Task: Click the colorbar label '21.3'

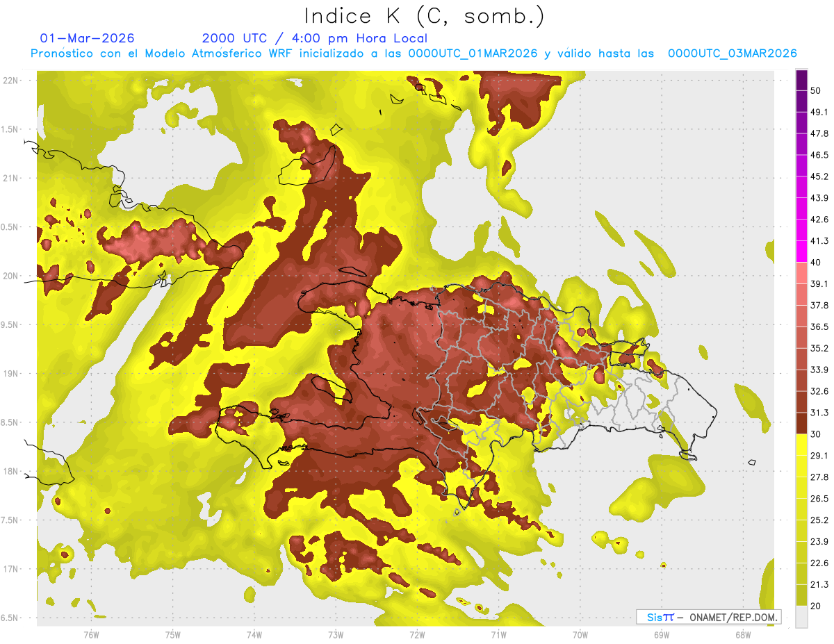Action: (x=819, y=586)
